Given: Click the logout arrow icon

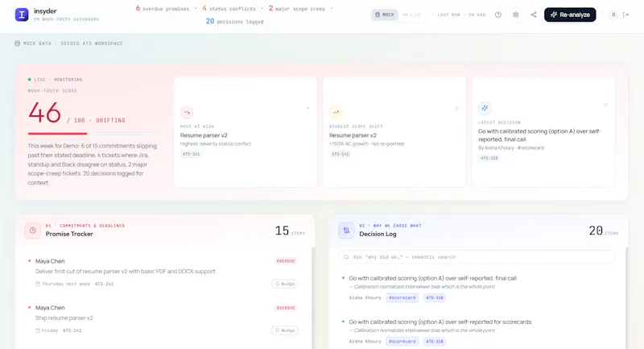Looking at the screenshot, I should point(626,15).
